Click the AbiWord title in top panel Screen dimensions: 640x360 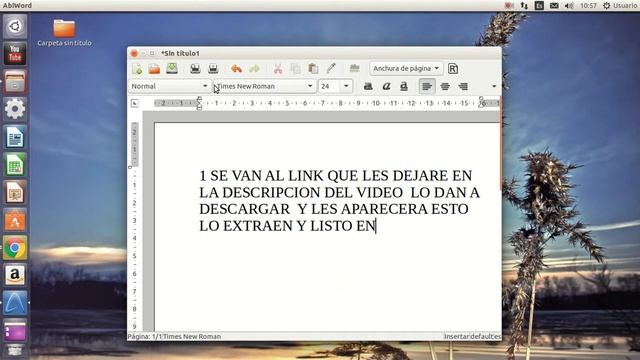coord(17,5)
